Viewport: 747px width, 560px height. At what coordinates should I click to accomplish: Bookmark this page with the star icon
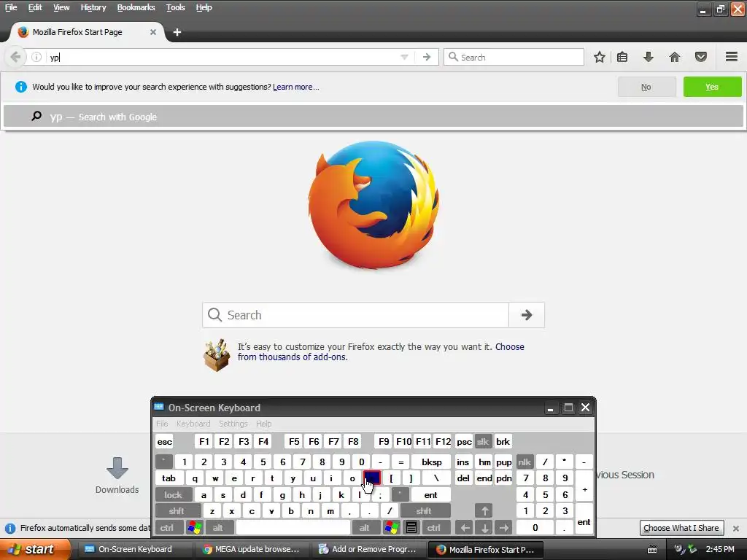(x=600, y=57)
